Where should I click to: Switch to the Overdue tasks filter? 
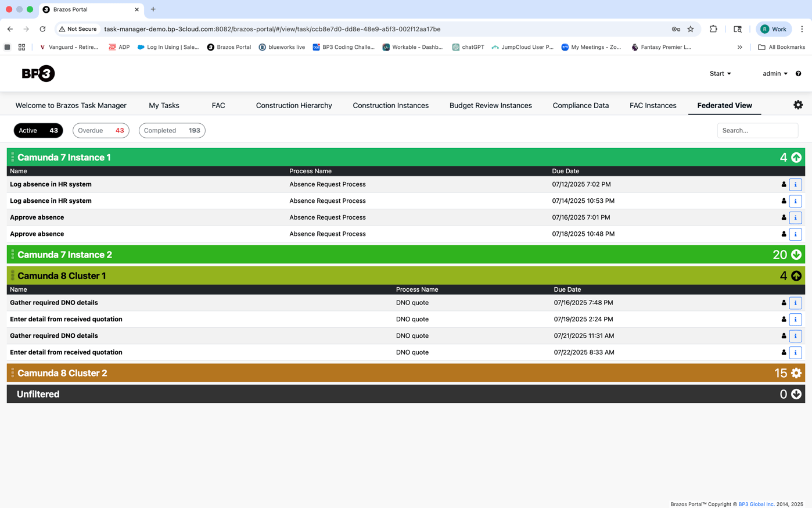click(100, 130)
